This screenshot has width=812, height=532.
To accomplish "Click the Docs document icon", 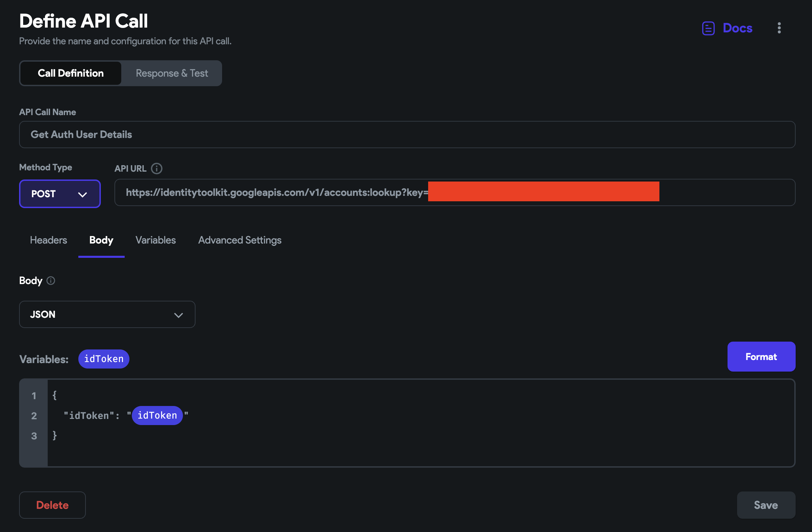I will [708, 28].
